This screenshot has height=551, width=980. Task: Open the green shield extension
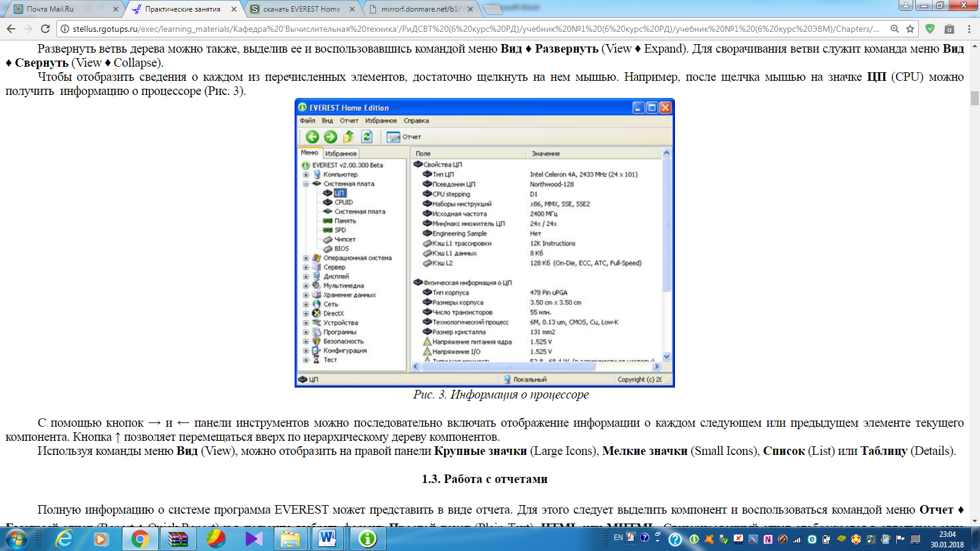point(930,29)
